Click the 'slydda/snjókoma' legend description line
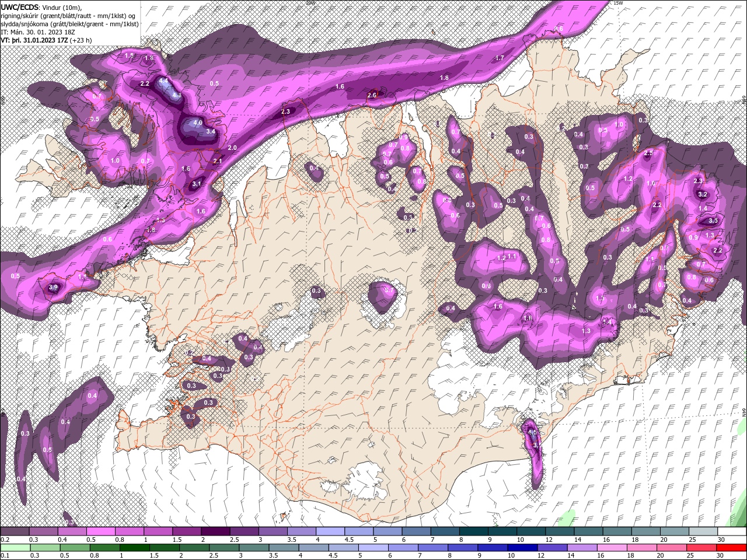This screenshot has height=560, width=747. (x=70, y=24)
